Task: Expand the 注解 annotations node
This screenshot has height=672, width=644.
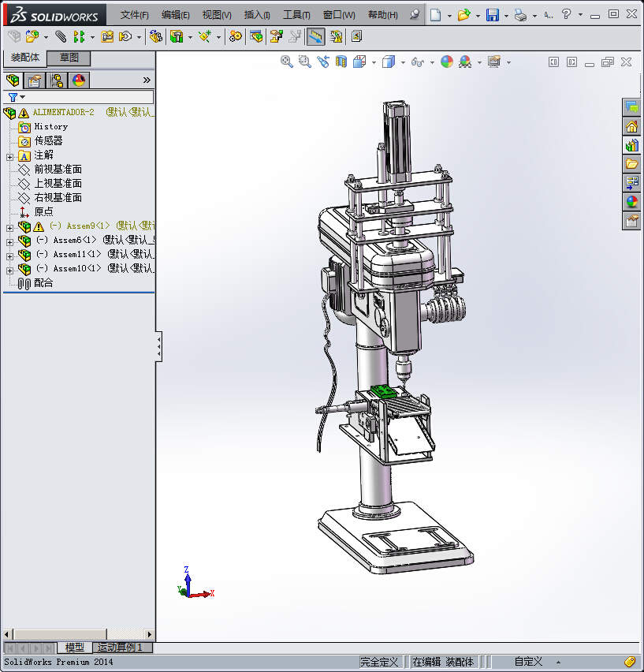Action: (9, 156)
